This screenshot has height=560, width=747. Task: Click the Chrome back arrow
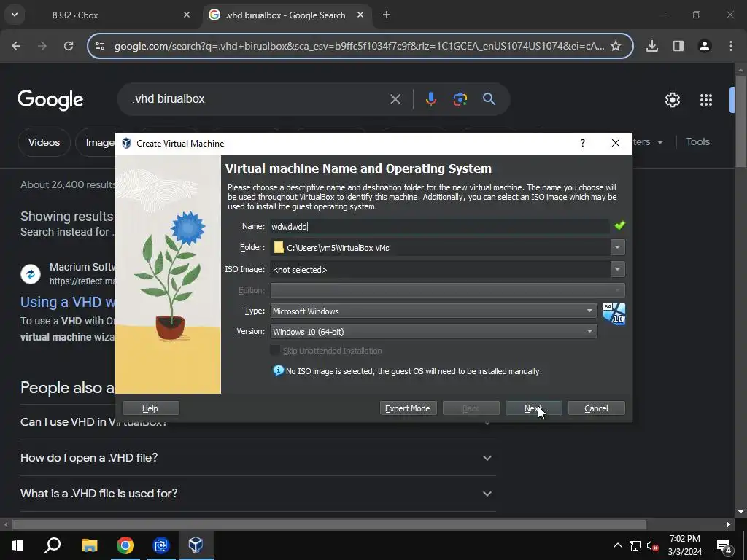[16, 46]
